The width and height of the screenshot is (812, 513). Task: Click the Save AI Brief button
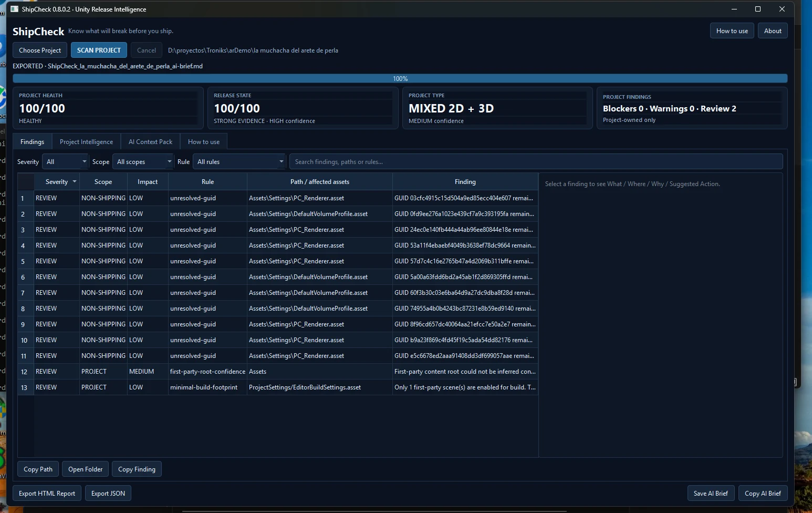pos(711,494)
